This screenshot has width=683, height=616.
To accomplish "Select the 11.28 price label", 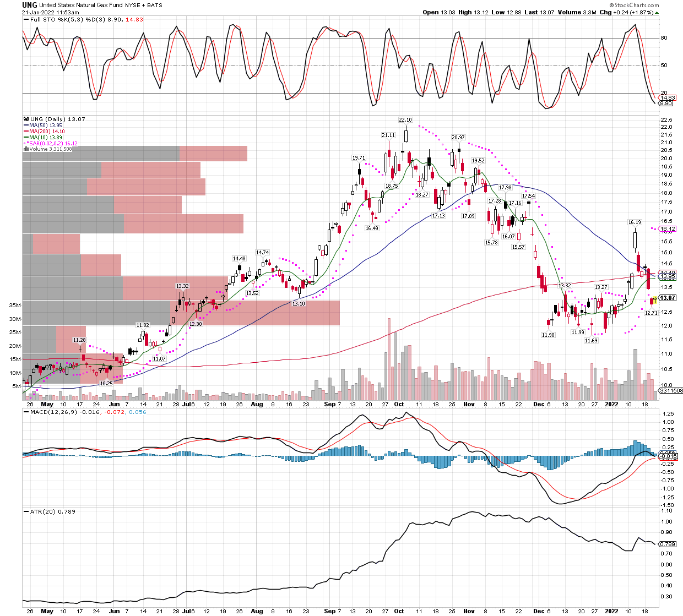I will coord(79,340).
